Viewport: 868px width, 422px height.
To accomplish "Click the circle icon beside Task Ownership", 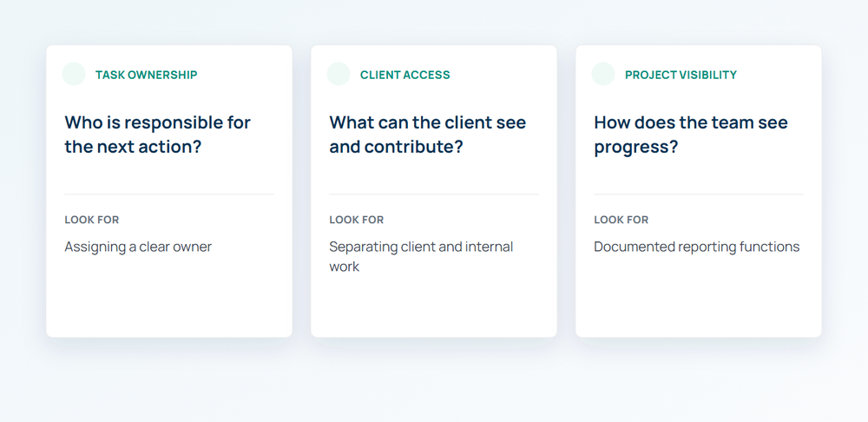I will 74,74.
